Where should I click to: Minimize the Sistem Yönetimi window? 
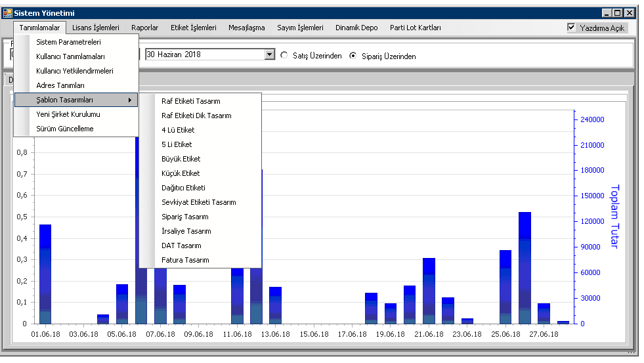coord(607,13)
